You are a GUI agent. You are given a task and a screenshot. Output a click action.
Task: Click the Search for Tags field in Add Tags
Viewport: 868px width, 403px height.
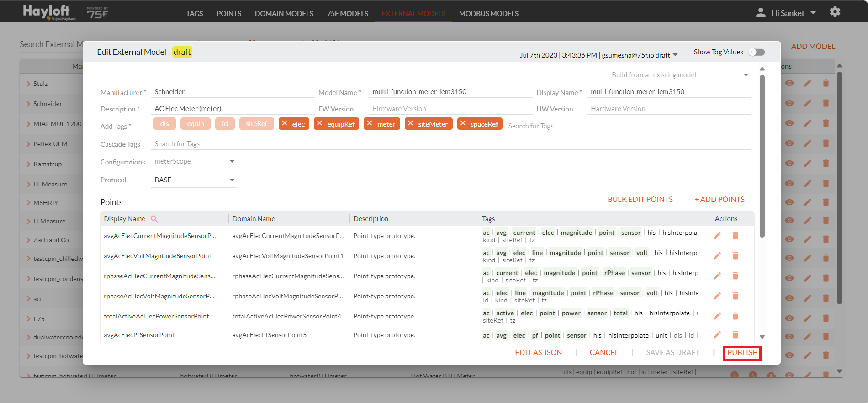click(x=629, y=126)
